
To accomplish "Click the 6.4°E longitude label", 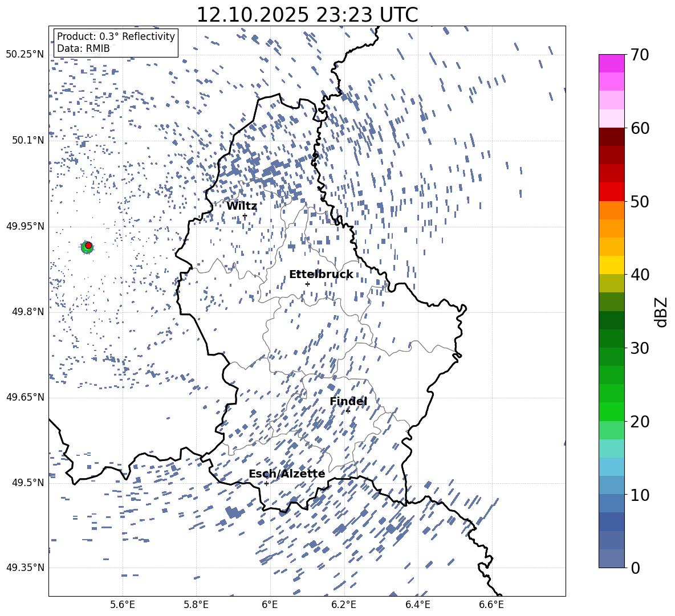I will (x=417, y=605).
